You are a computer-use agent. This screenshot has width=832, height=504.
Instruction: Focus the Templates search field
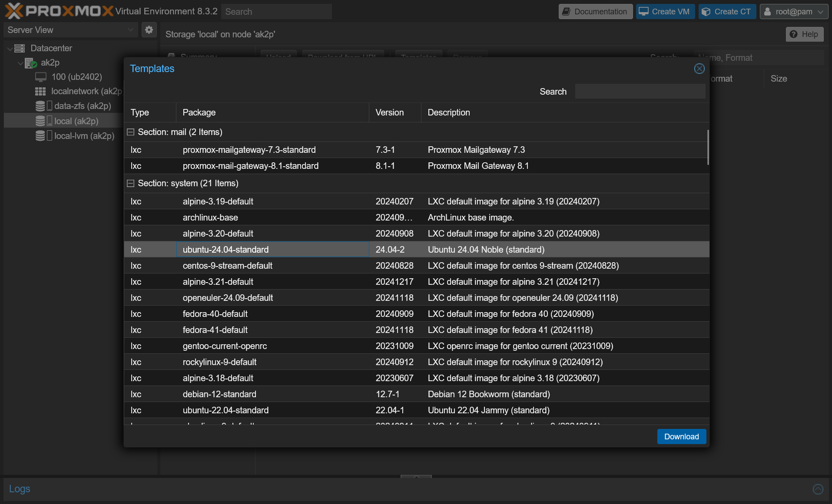tap(640, 92)
